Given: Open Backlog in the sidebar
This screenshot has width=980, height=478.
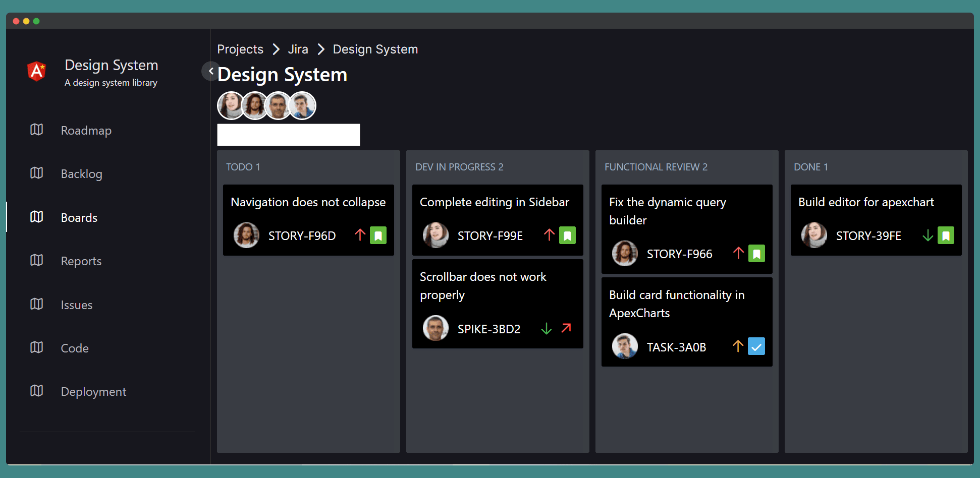Looking at the screenshot, I should 81,174.
